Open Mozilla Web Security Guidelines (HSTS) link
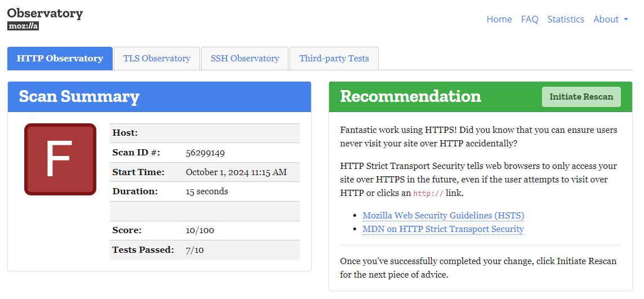644x299 pixels. click(443, 216)
